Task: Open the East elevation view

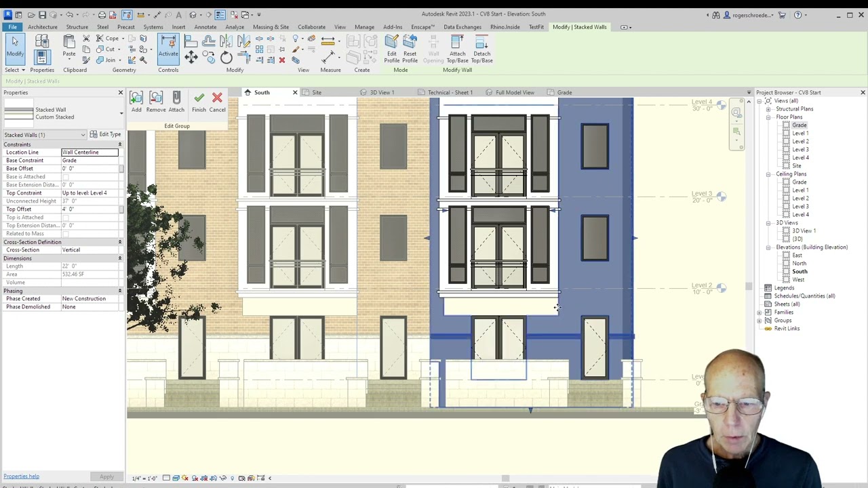Action: click(797, 256)
